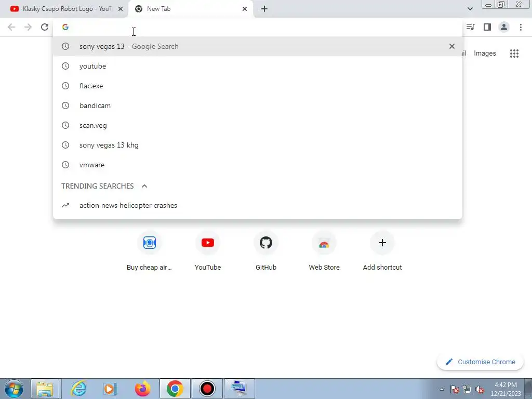532x399 pixels.
Task: Select 'youtube' search suggestion
Action: tap(258, 66)
